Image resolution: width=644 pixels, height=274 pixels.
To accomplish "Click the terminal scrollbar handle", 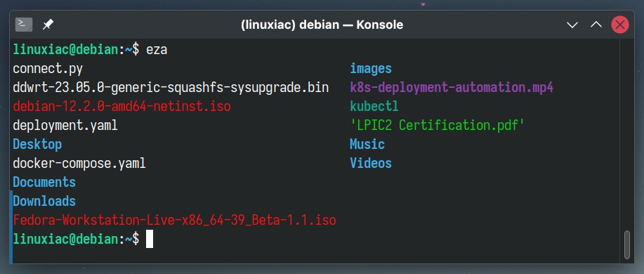I will (x=626, y=244).
